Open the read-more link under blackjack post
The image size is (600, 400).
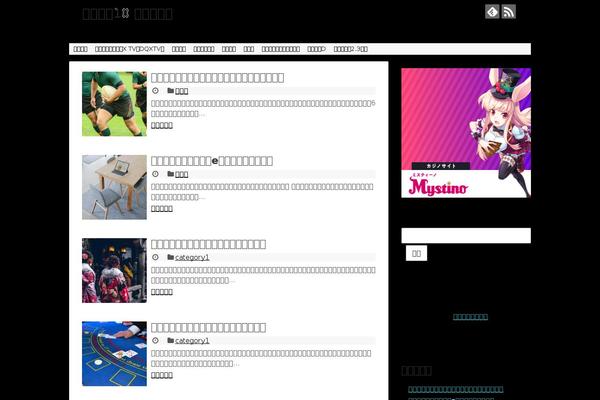(162, 376)
